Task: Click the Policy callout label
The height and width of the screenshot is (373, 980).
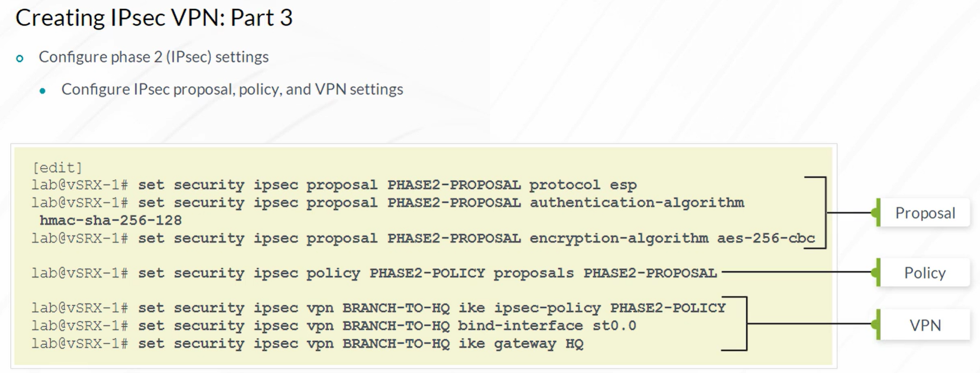Action: coord(925,273)
